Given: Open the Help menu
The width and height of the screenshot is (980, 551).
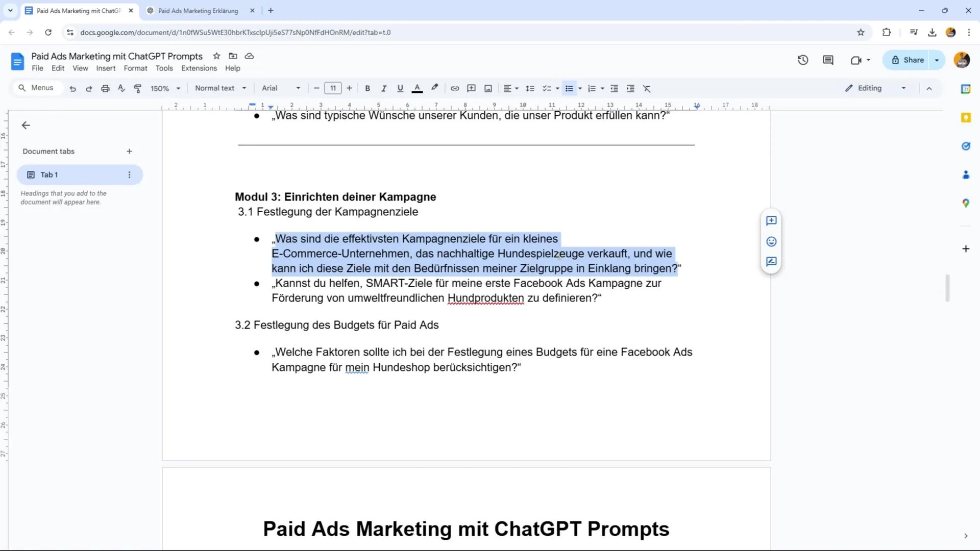Looking at the screenshot, I should 233,68.
